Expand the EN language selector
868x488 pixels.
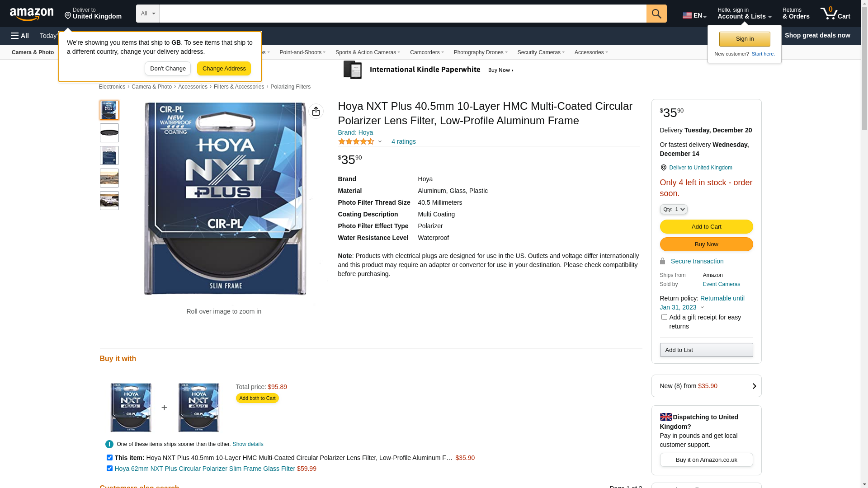coord(694,15)
